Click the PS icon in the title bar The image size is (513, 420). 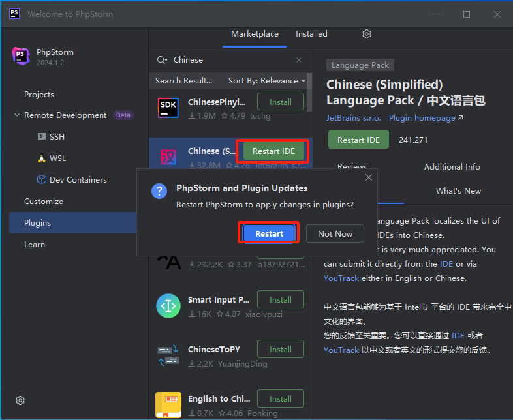[x=14, y=14]
